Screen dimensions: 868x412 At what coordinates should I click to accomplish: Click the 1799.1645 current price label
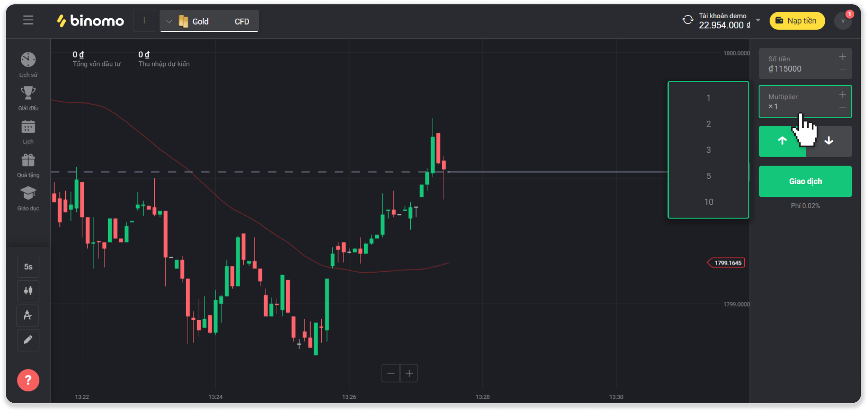pos(726,263)
